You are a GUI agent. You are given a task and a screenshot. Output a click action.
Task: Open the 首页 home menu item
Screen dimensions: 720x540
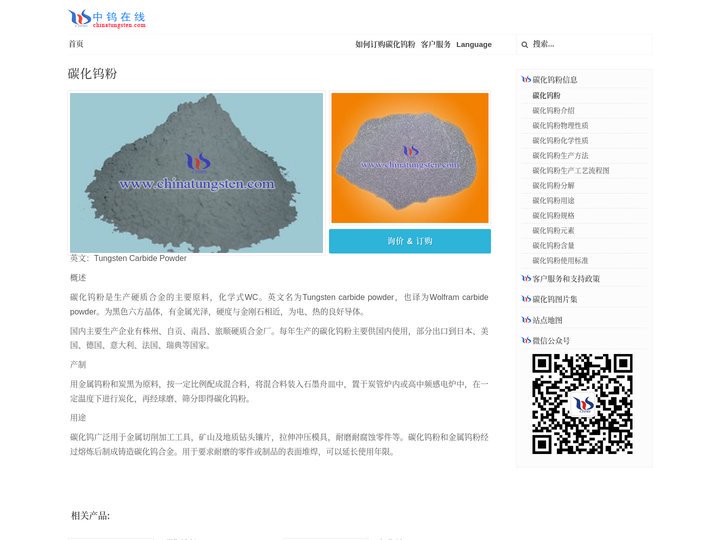[76, 44]
